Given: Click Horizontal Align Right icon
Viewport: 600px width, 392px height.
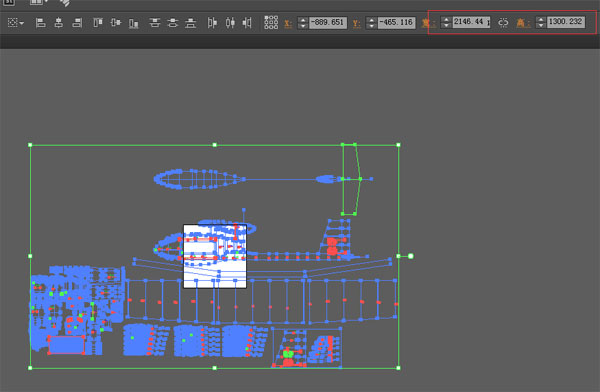Looking at the screenshot, I should pos(77,23).
